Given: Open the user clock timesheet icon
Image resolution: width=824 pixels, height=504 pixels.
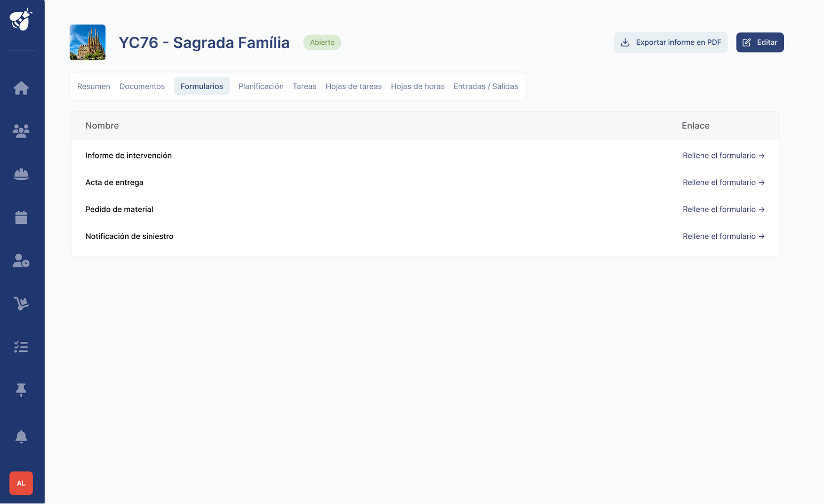Looking at the screenshot, I should [21, 261].
